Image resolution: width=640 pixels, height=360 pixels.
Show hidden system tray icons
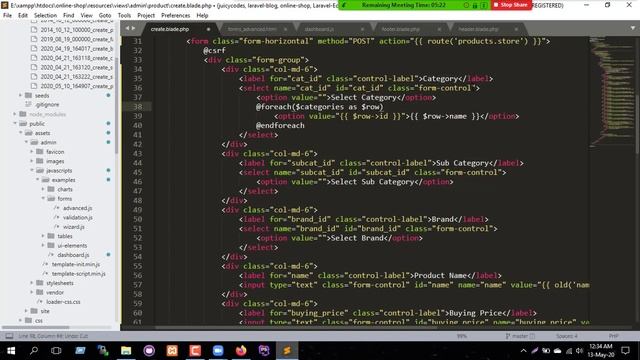(x=523, y=351)
